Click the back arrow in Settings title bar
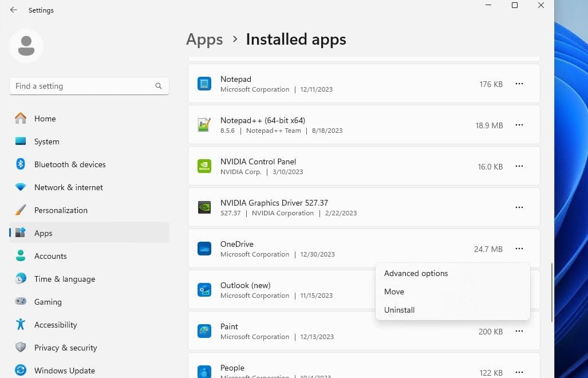 [14, 10]
